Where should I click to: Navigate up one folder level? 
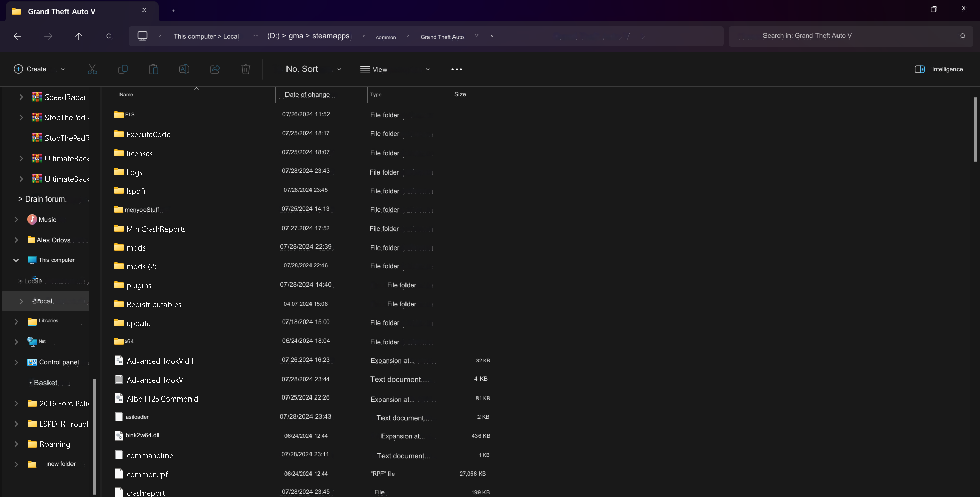pyautogui.click(x=79, y=36)
